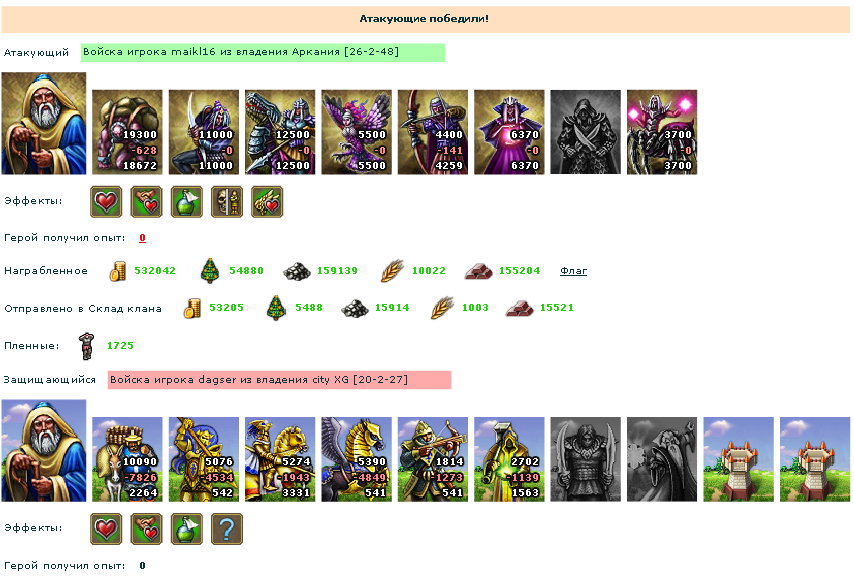
Task: Click the golden pegasus unit showing 5390
Action: pos(356,459)
